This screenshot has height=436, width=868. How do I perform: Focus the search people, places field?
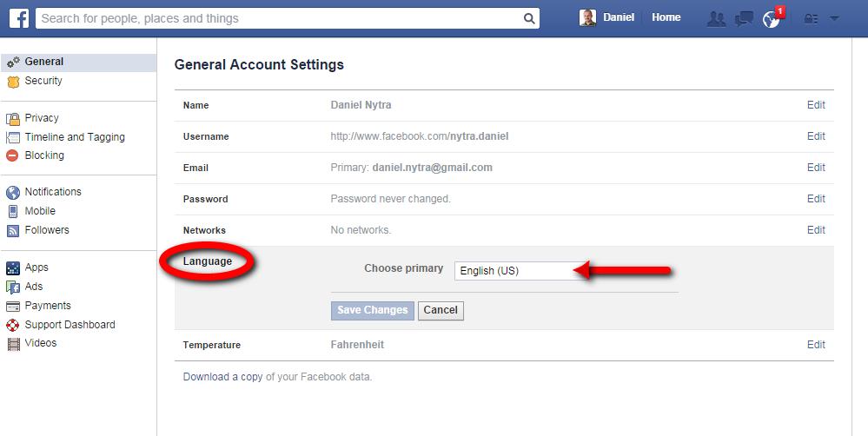coord(280,18)
